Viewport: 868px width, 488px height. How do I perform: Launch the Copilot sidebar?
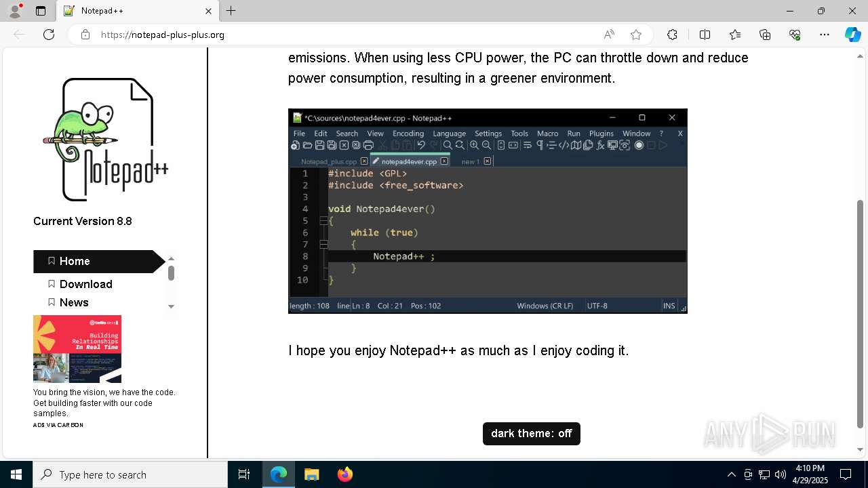click(852, 35)
